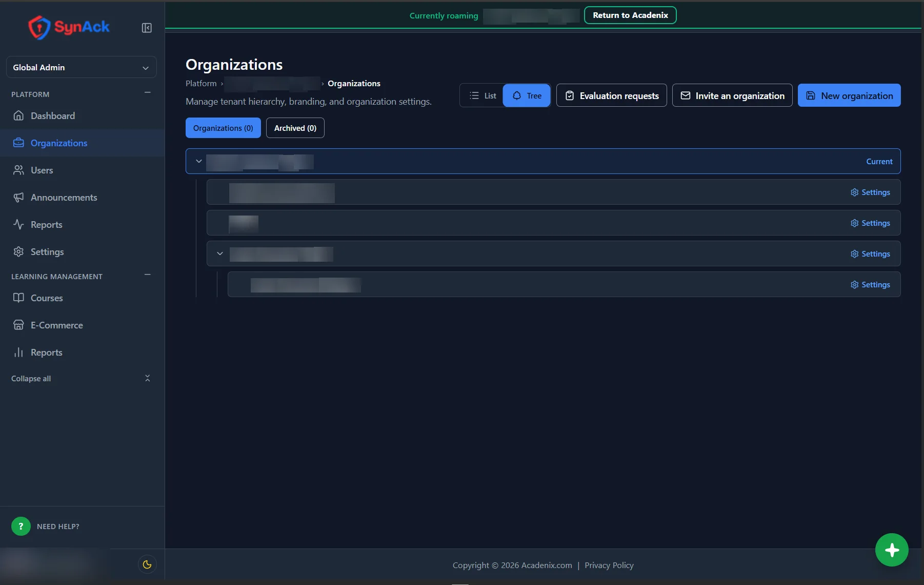Screen dimensions: 924x585
Task: Click the green question mark help icon
Action: click(x=21, y=526)
